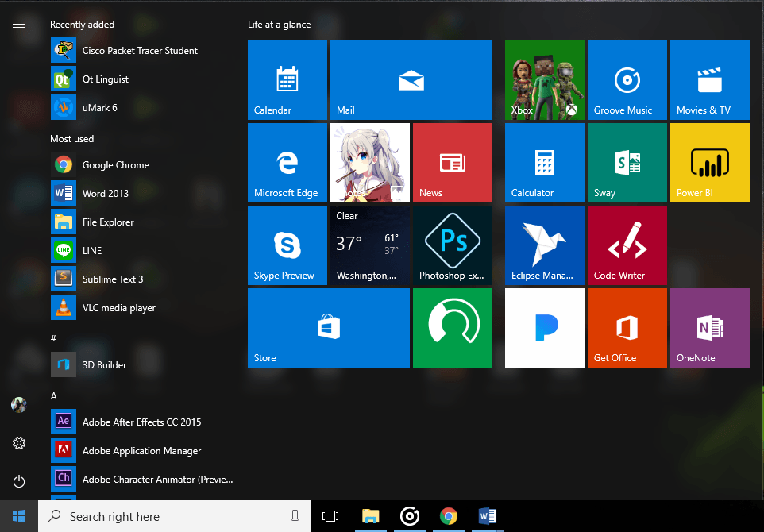Open Task View on taskbar
764x532 pixels.
[330, 516]
